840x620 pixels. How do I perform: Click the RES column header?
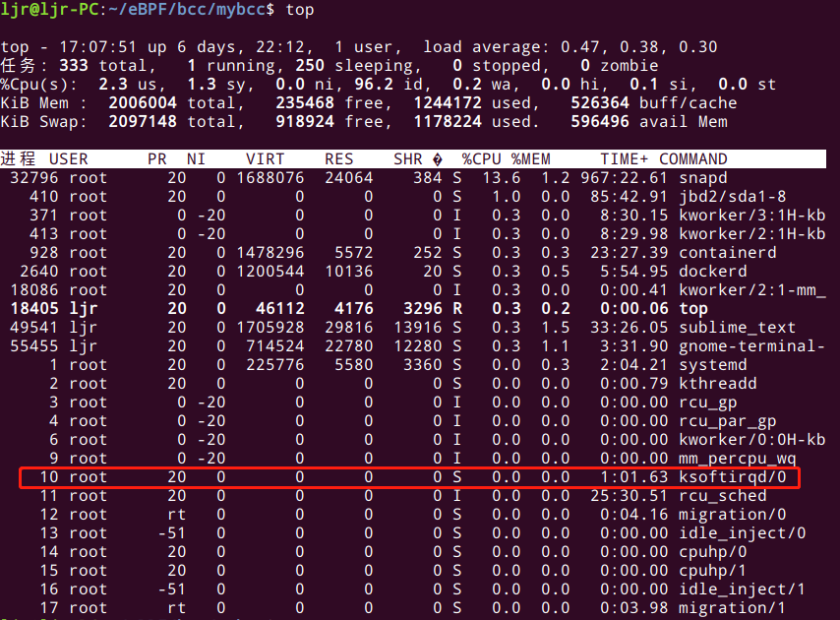point(338,159)
